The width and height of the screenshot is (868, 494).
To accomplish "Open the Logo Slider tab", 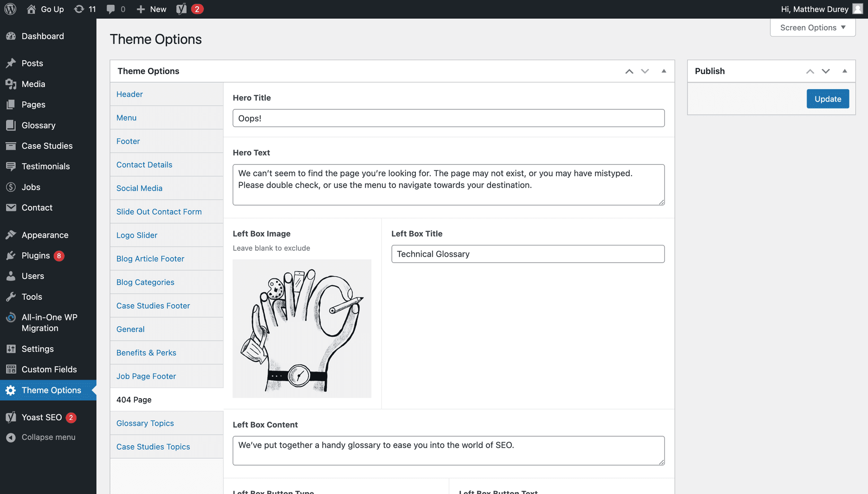I will click(167, 235).
